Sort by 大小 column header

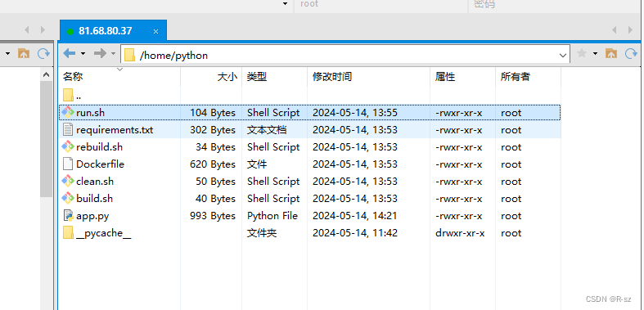point(211,76)
